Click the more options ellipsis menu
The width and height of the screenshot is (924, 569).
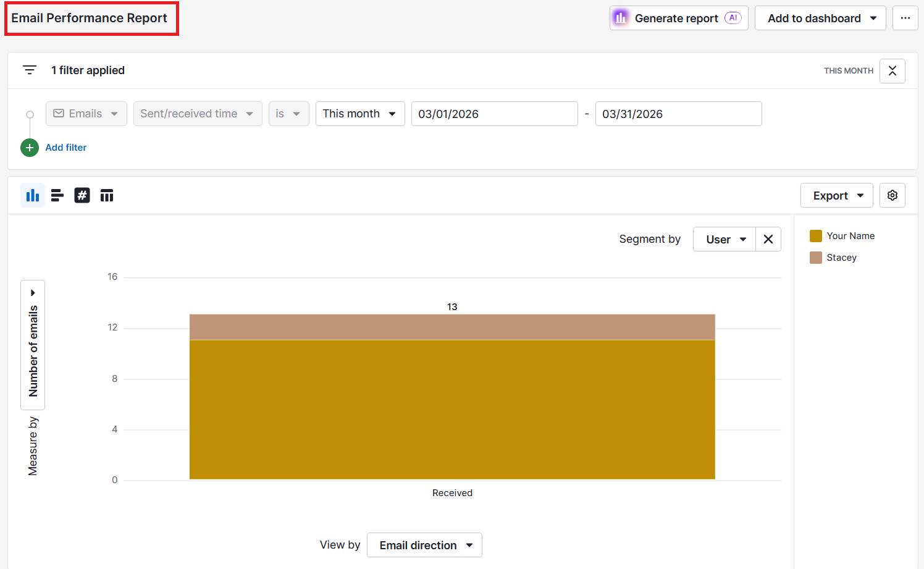905,18
